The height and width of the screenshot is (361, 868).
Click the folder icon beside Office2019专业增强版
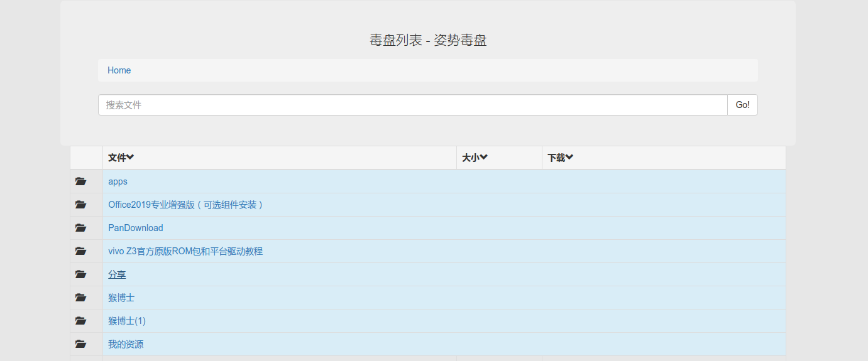[x=80, y=205]
